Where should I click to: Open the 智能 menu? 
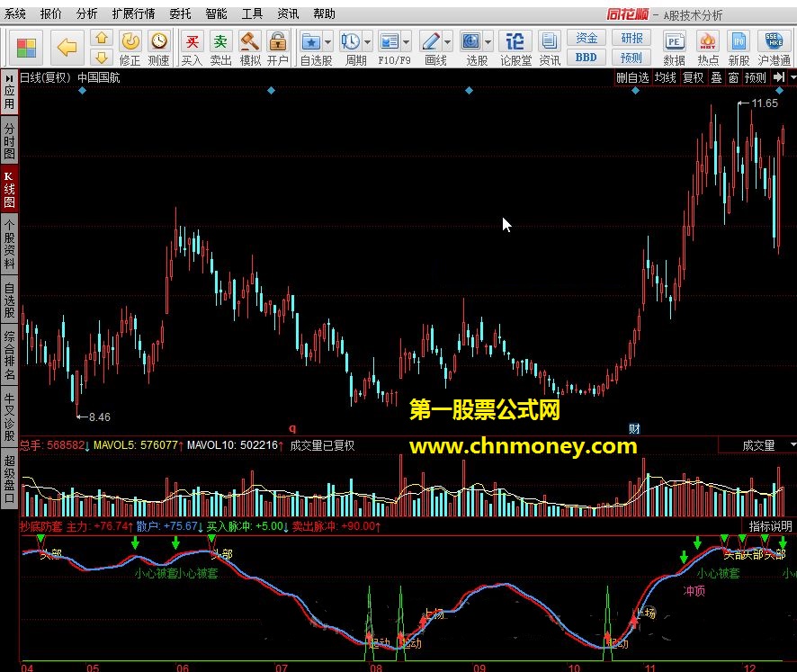(x=217, y=13)
